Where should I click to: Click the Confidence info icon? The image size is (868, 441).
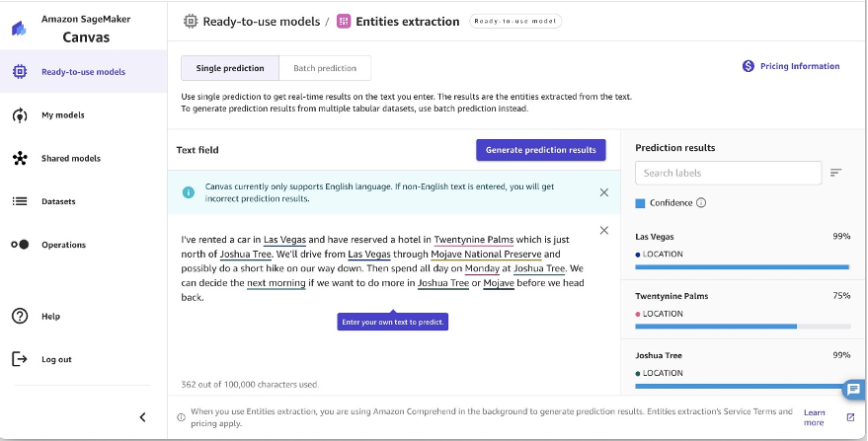click(x=701, y=203)
